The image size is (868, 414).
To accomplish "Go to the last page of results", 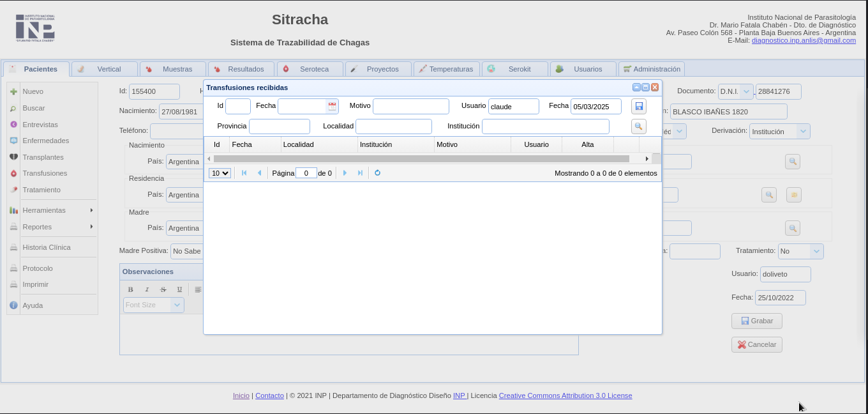I will click(360, 173).
